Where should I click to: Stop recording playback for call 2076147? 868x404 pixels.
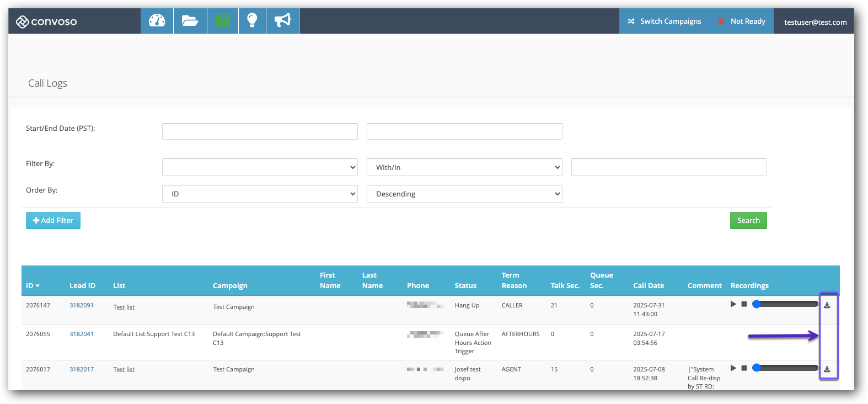point(744,304)
